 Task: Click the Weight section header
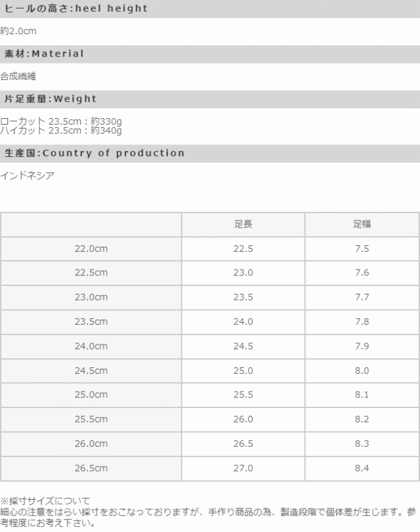pyautogui.click(x=51, y=99)
